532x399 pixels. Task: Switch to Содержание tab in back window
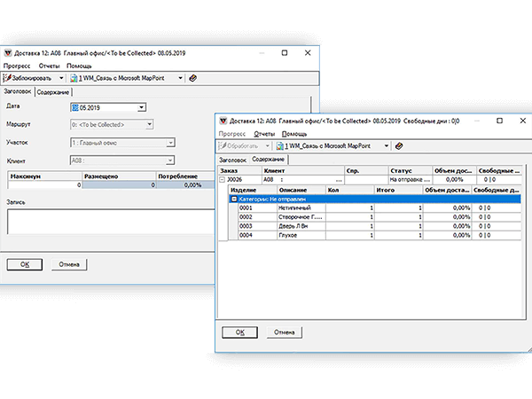tap(53, 91)
